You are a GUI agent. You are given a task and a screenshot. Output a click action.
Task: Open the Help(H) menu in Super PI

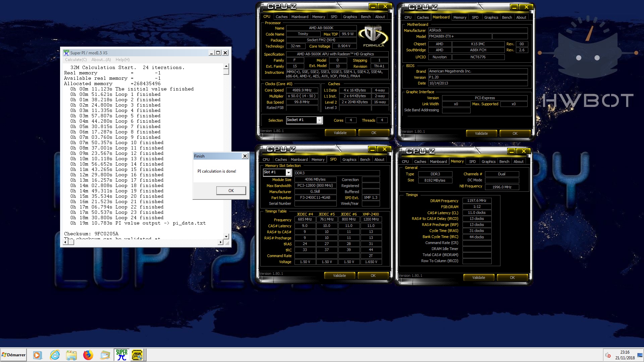pos(122,60)
